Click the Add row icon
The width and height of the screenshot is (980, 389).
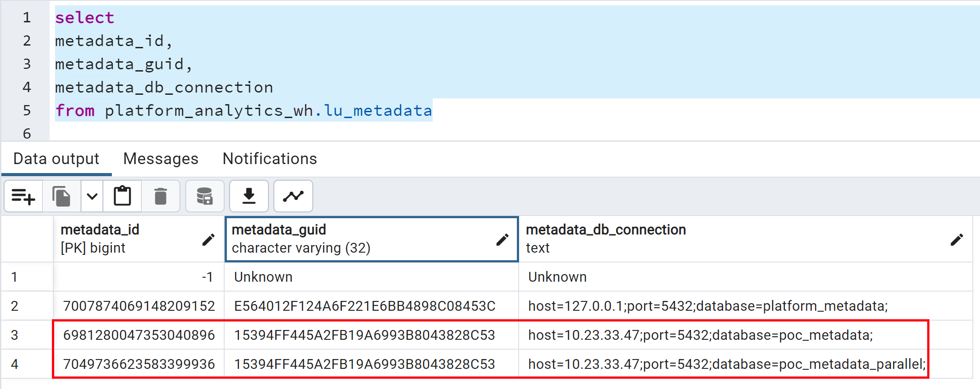tap(23, 196)
